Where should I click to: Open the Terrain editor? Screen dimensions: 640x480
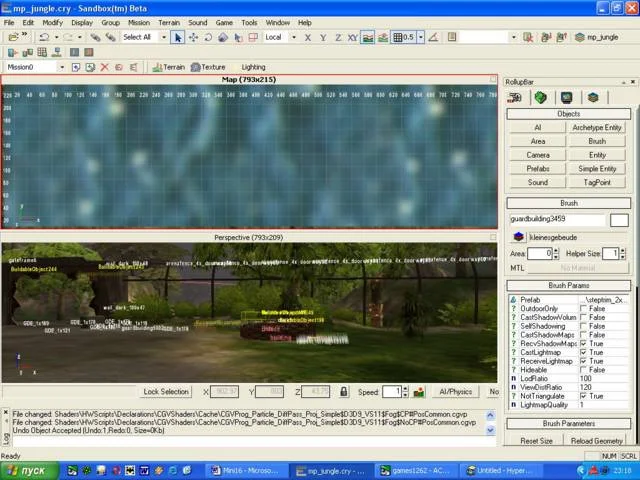(x=169, y=67)
